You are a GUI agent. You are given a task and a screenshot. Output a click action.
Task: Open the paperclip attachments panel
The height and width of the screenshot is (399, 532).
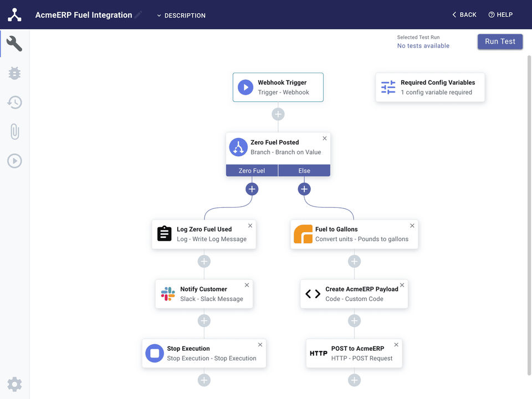(x=14, y=131)
